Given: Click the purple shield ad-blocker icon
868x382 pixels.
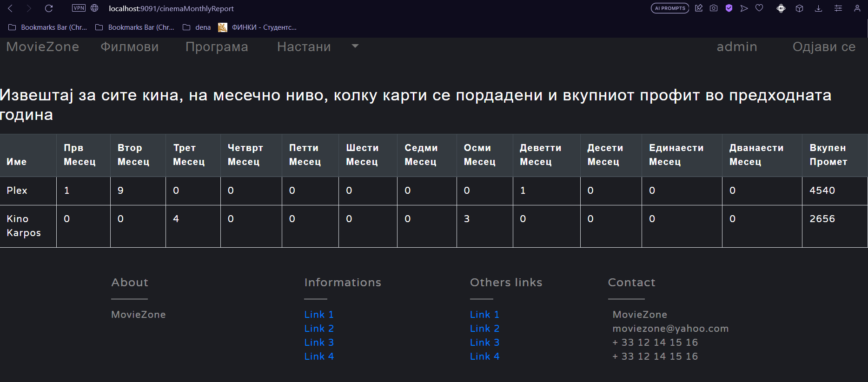Looking at the screenshot, I should (729, 8).
